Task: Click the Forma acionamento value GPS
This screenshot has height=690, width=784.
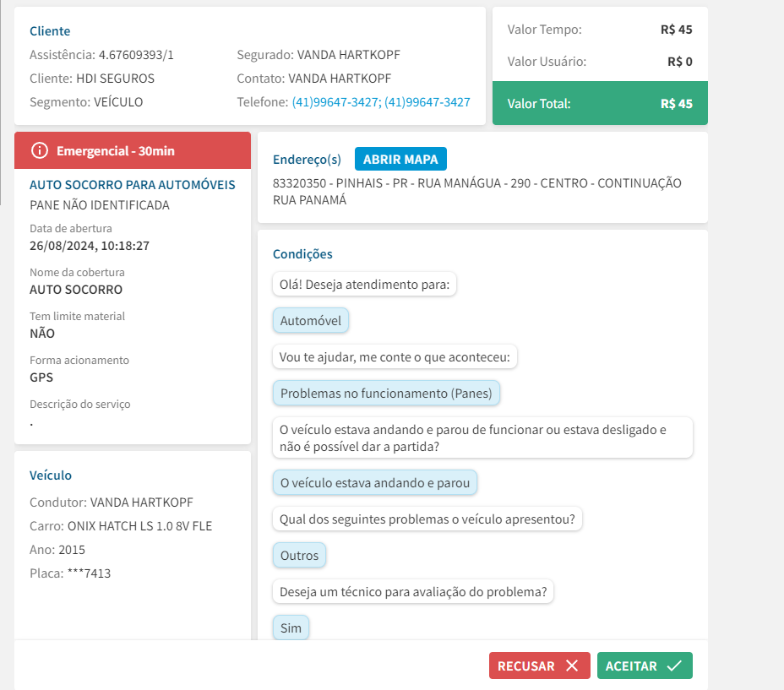Action: pos(41,377)
